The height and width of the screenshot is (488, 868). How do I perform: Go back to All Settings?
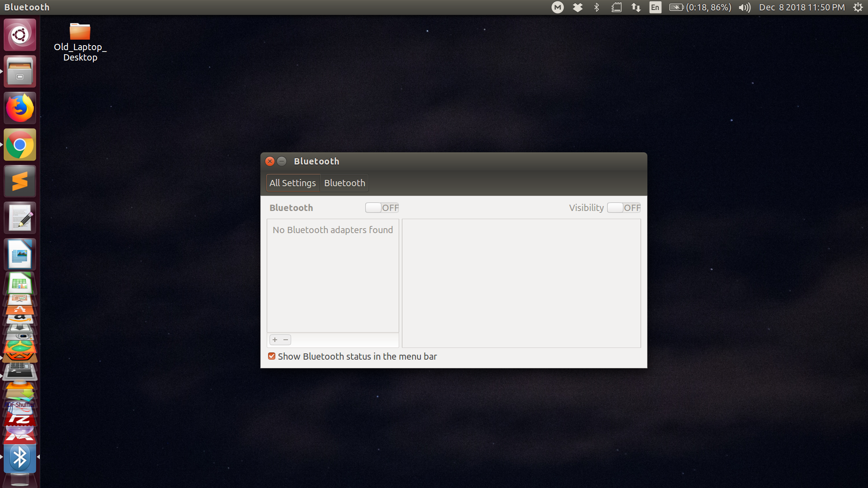(293, 183)
